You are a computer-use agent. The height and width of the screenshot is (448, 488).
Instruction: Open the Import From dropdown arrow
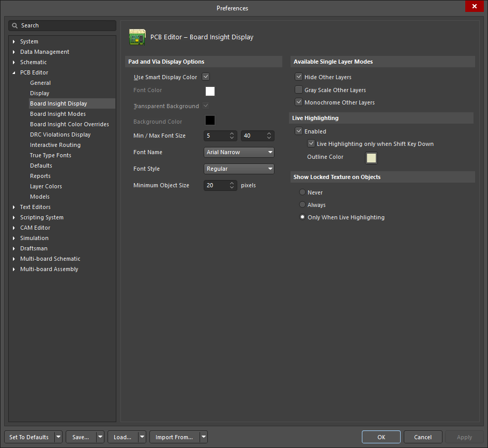pyautogui.click(x=204, y=437)
